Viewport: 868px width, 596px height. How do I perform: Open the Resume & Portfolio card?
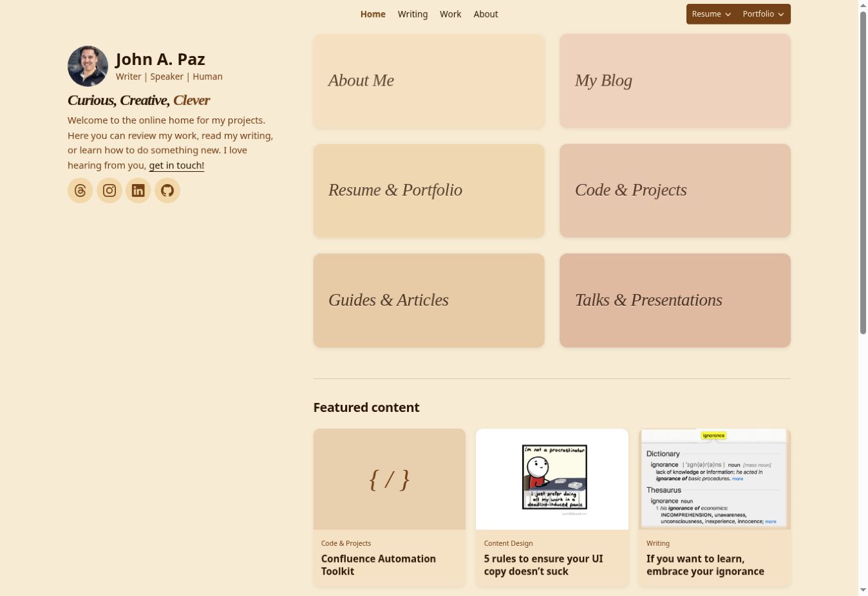click(429, 191)
